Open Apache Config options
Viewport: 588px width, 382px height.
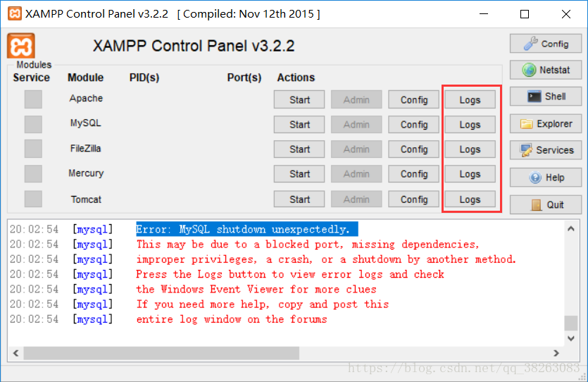413,99
